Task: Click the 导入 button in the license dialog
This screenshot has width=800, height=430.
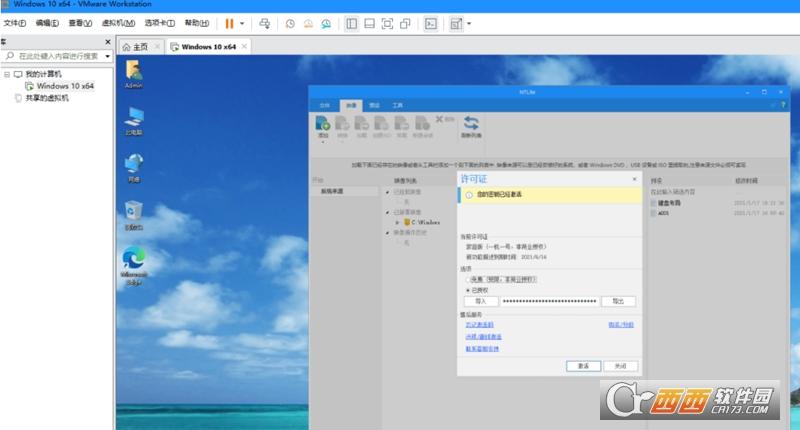Action: [481, 301]
